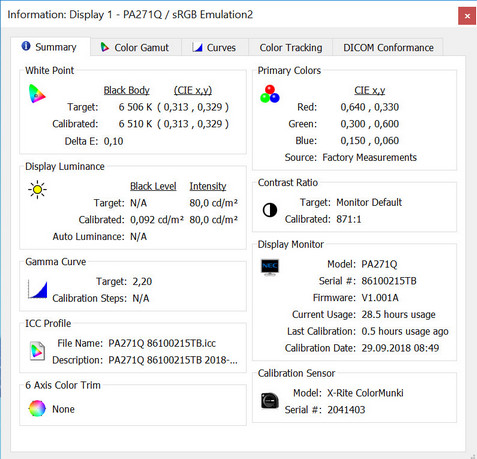The image size is (477, 459).
Task: Click the Red primary value 0,640 , 0,330
Action: 370,107
